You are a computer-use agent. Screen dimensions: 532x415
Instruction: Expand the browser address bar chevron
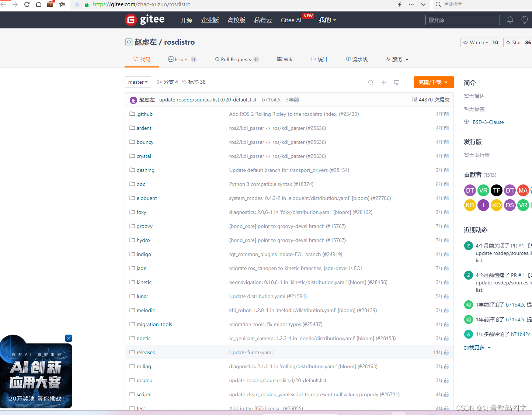click(x=423, y=4)
